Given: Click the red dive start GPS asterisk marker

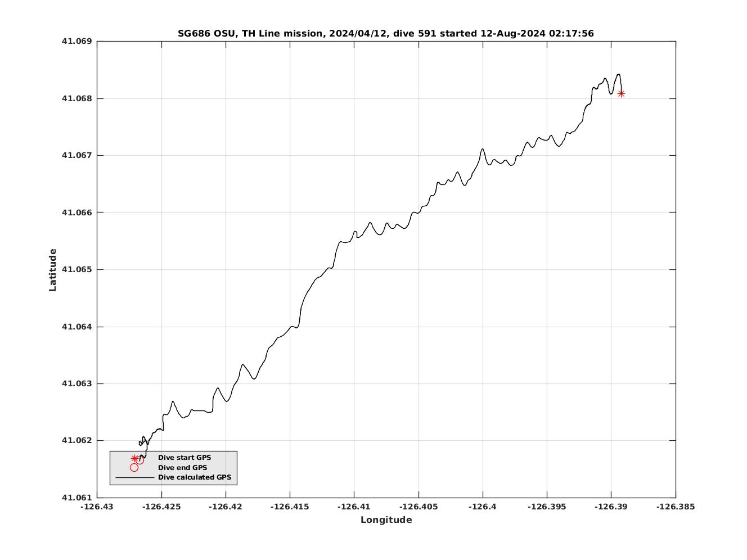Looking at the screenshot, I should coord(621,94).
